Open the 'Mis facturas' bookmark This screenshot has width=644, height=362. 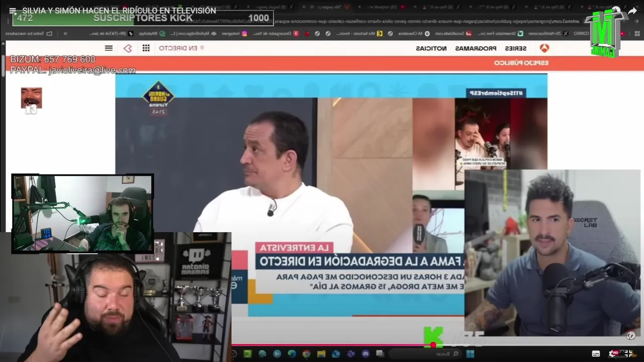[360, 33]
